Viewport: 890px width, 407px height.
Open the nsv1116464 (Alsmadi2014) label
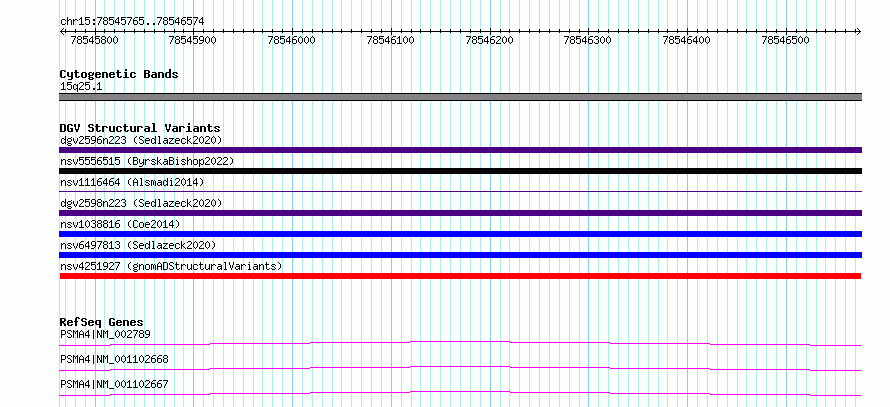(132, 182)
